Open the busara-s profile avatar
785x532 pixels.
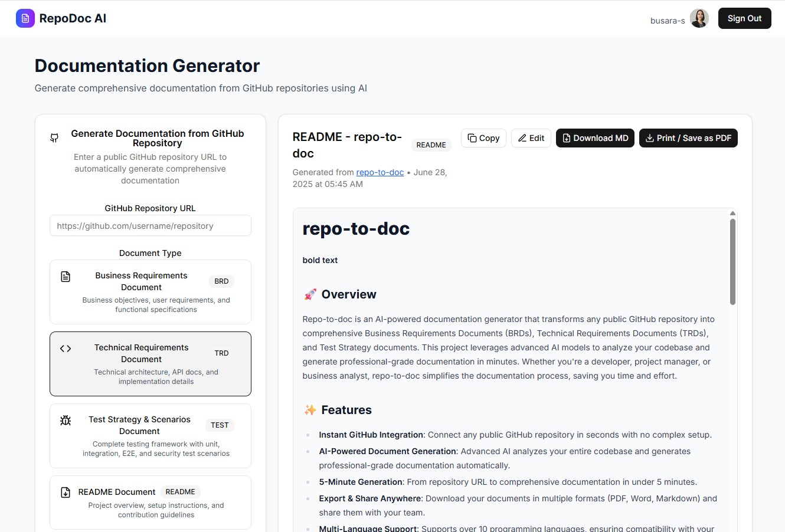pyautogui.click(x=699, y=18)
